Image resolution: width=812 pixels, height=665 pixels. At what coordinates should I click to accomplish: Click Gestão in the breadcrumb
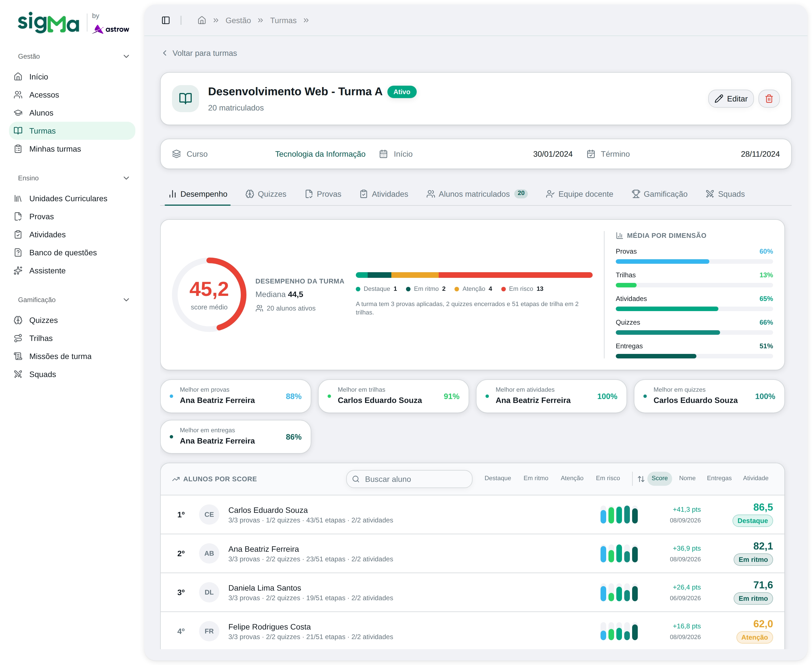pyautogui.click(x=238, y=20)
